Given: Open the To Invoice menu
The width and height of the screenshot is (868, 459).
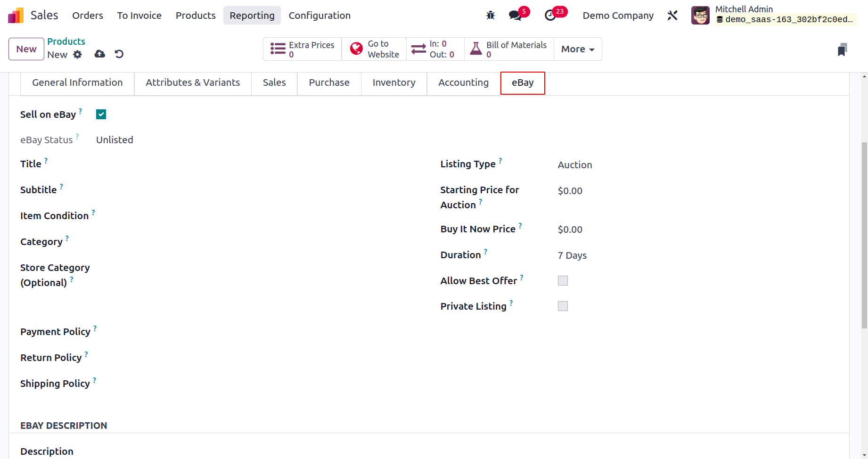Looking at the screenshot, I should pyautogui.click(x=139, y=16).
